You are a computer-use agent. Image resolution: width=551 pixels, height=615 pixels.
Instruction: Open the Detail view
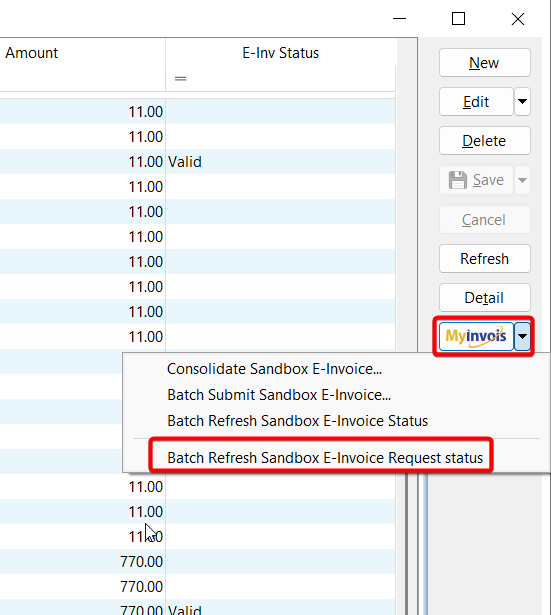click(x=485, y=298)
